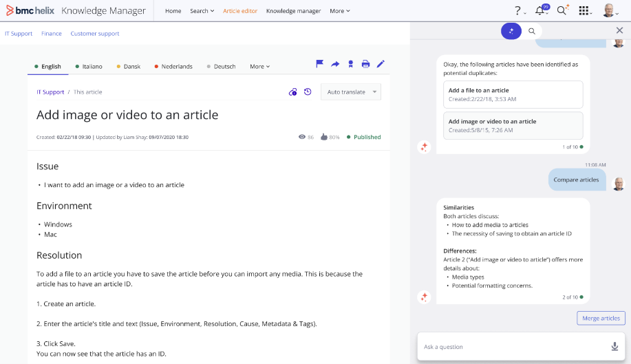
Task: Expand More languages dropdown
Action: coord(259,66)
